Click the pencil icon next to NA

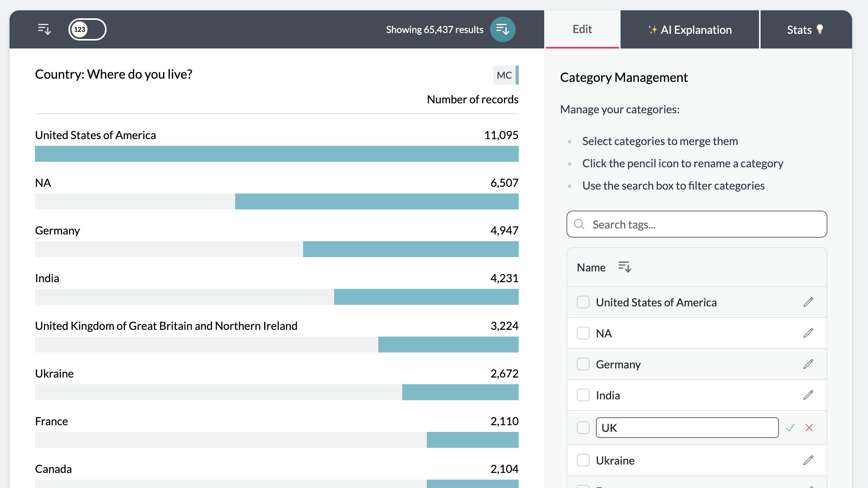click(x=808, y=333)
